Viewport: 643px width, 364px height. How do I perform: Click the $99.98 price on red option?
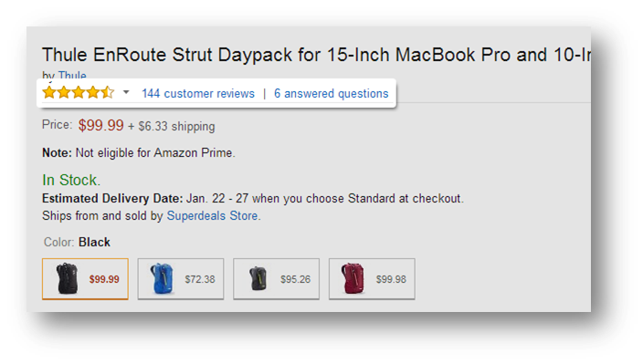pyautogui.click(x=391, y=279)
